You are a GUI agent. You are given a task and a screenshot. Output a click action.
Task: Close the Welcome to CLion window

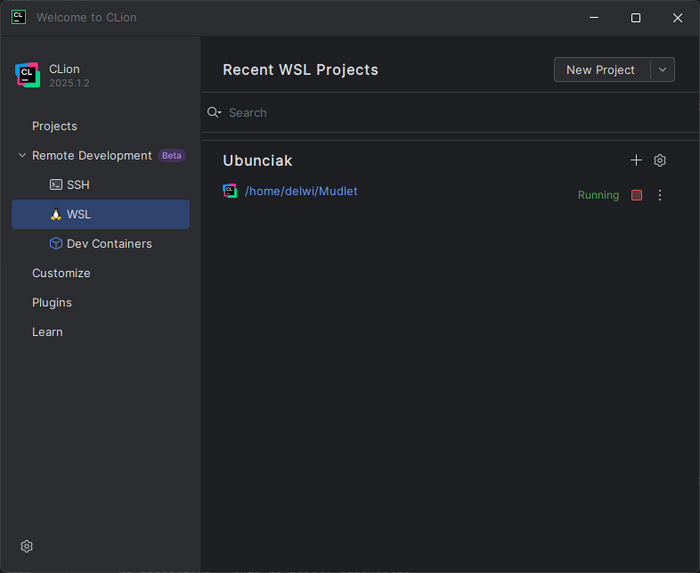678,18
